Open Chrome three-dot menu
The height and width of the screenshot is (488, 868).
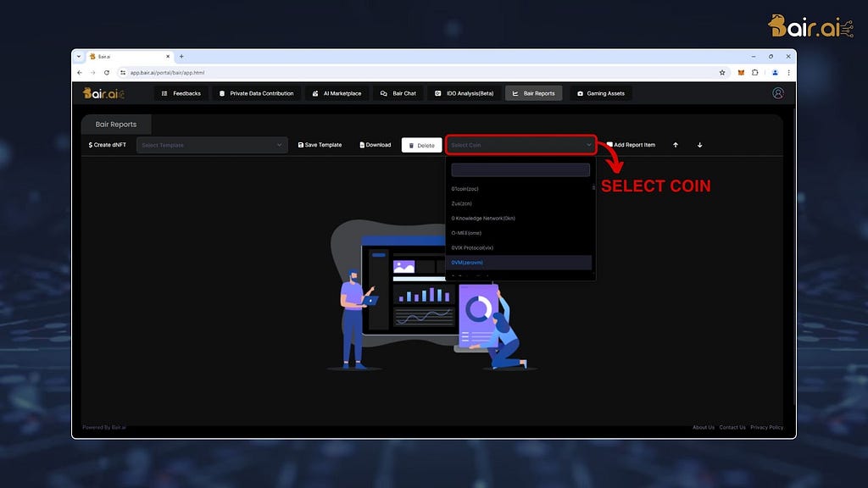(789, 73)
